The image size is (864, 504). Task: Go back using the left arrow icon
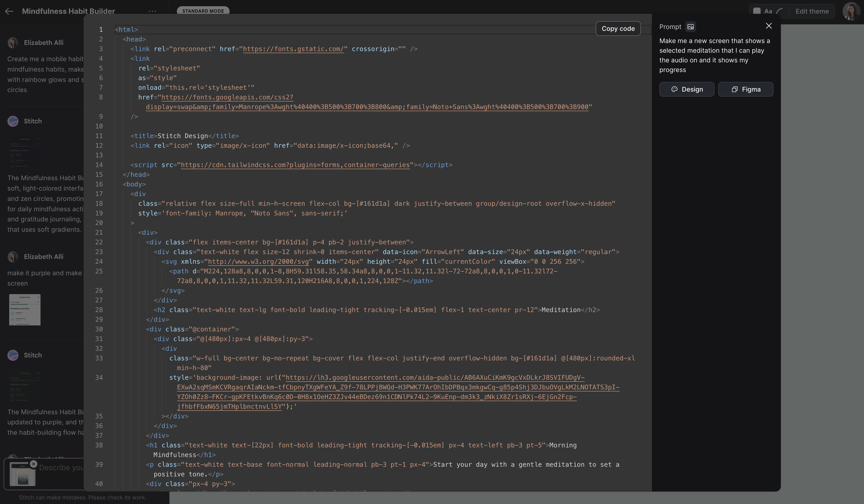click(x=9, y=11)
